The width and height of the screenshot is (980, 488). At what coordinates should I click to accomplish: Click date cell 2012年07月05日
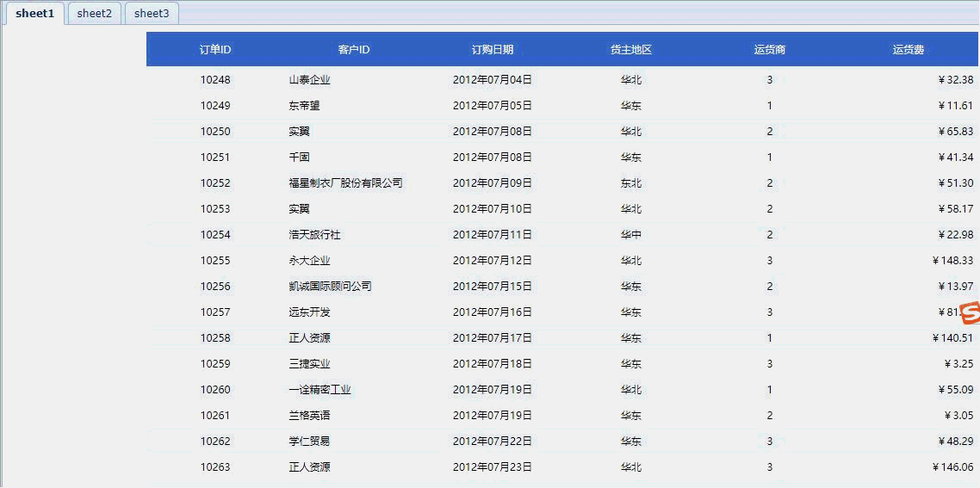(493, 106)
